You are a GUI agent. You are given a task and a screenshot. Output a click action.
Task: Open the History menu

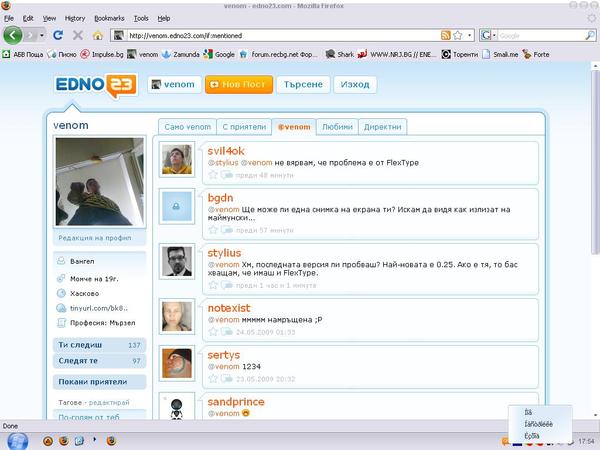pyautogui.click(x=75, y=18)
